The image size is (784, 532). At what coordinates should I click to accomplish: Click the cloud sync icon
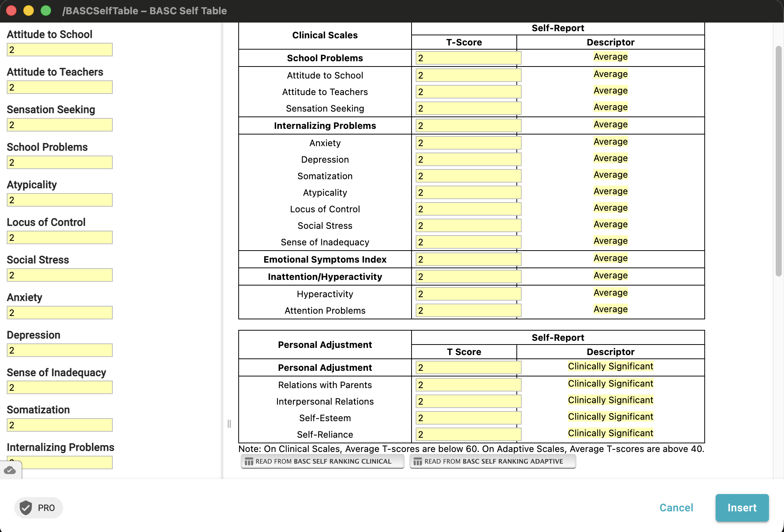[10, 470]
